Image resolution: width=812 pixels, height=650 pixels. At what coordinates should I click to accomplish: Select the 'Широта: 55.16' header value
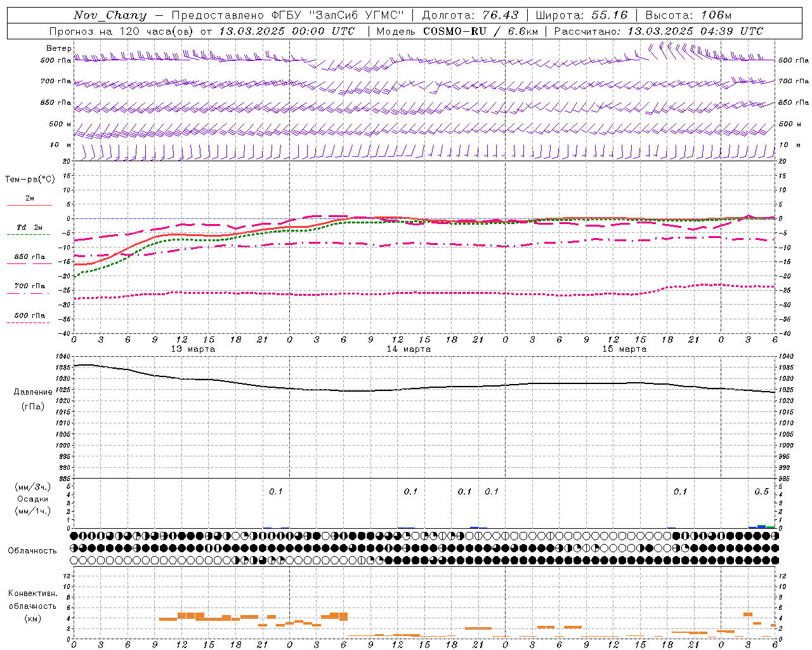coord(582,15)
